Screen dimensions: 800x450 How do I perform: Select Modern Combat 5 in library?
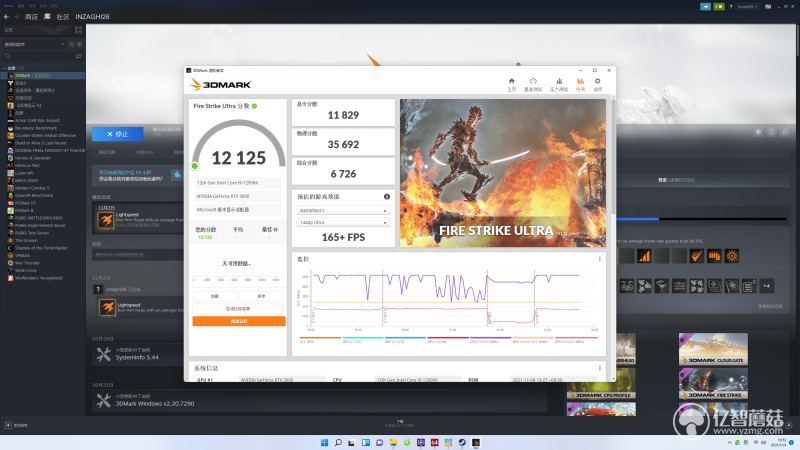pos(32,188)
